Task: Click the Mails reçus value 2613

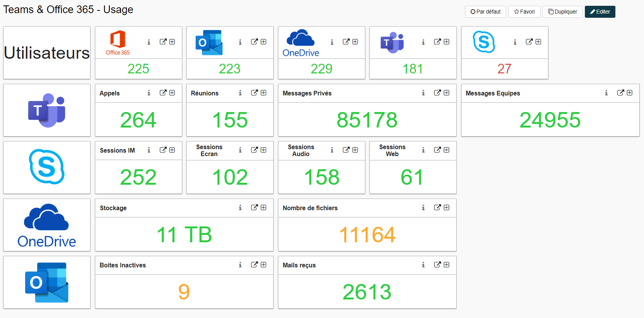Action: point(367,292)
